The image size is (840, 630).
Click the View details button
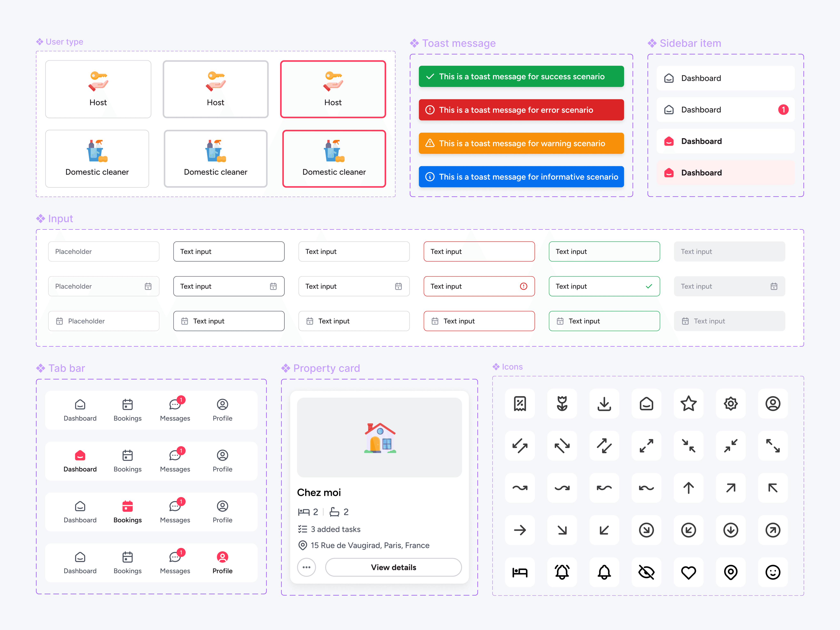[x=393, y=567]
